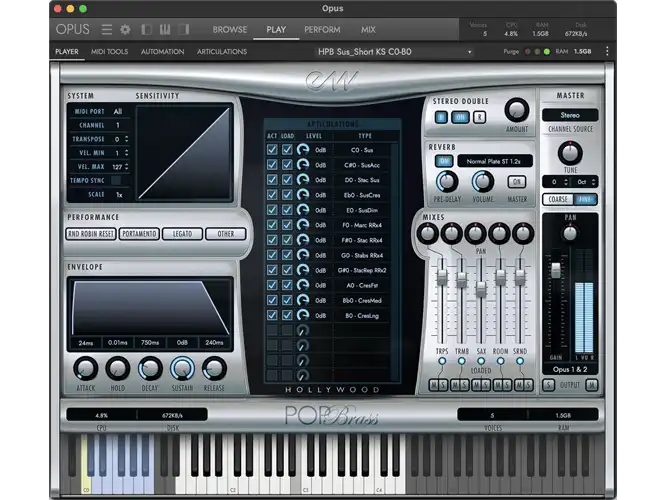Screen dimensions: 667x500
Task: Click the ROOM mix fader
Action: point(500,278)
